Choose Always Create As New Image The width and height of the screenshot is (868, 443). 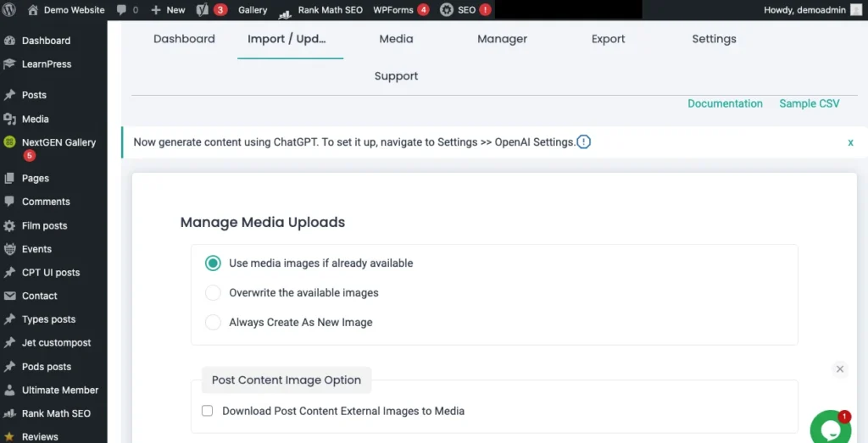click(x=213, y=323)
